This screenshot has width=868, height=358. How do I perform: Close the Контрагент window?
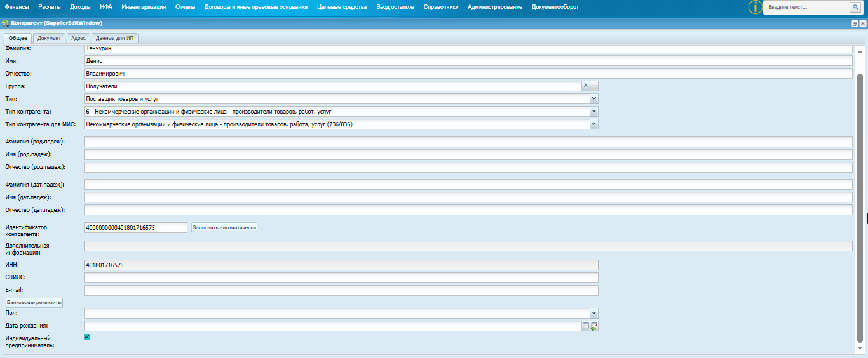point(862,23)
